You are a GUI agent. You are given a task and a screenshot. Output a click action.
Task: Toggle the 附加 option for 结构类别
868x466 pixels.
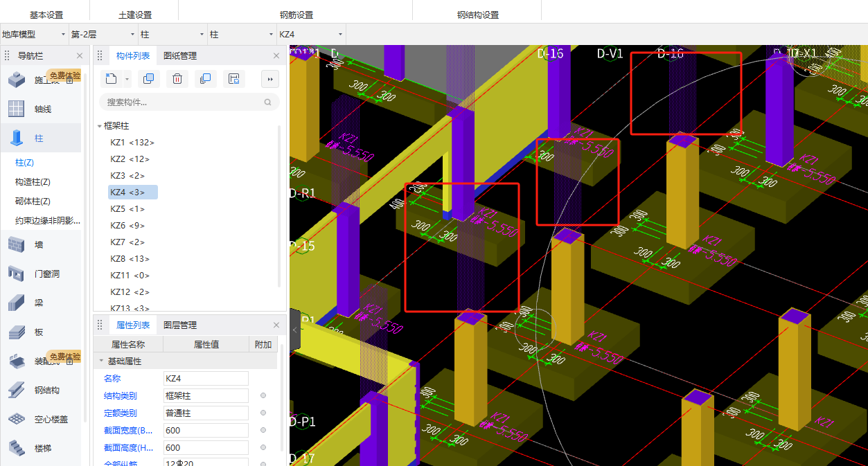[263, 395]
